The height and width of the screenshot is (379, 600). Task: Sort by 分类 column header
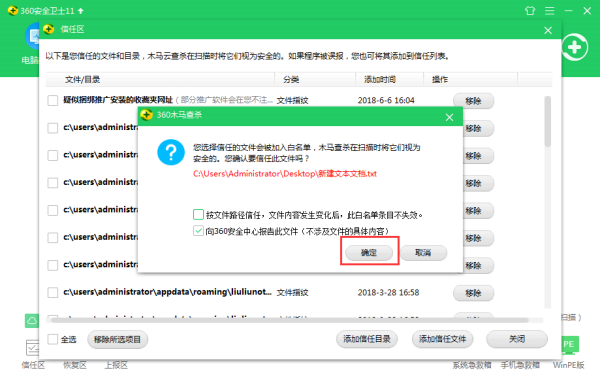point(315,80)
